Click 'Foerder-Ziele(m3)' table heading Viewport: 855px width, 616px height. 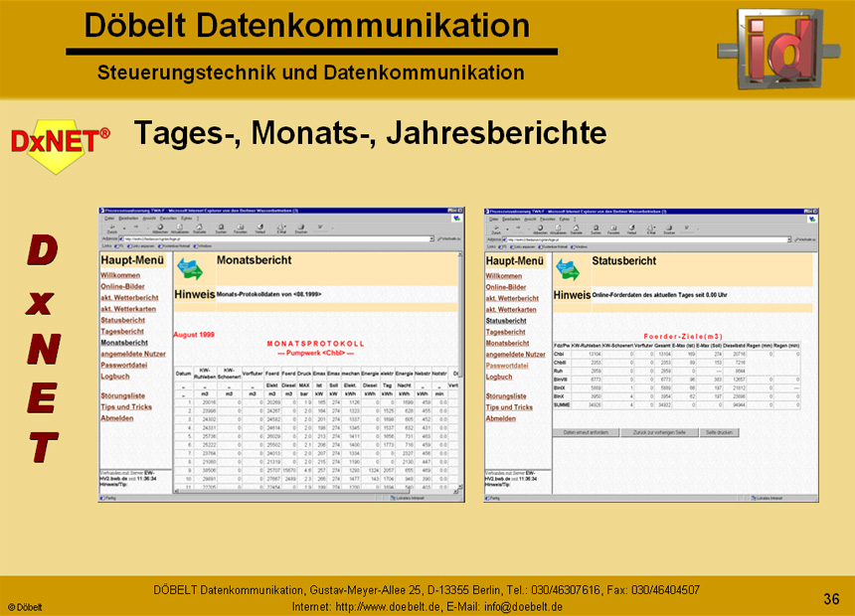click(x=683, y=337)
